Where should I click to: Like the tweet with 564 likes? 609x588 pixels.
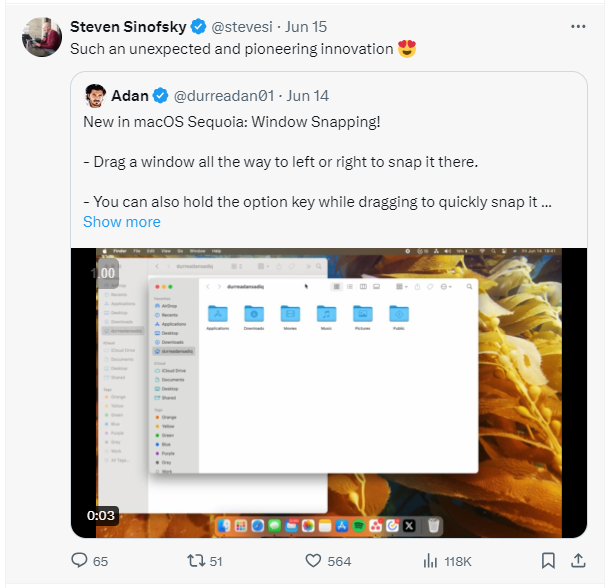(328, 561)
